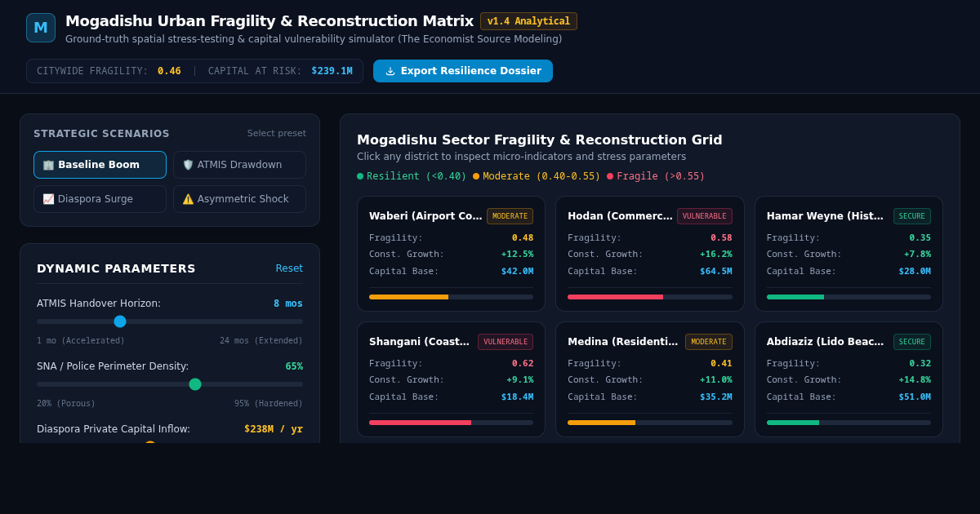Click the Asymmetric Shock warning icon

pyautogui.click(x=188, y=199)
